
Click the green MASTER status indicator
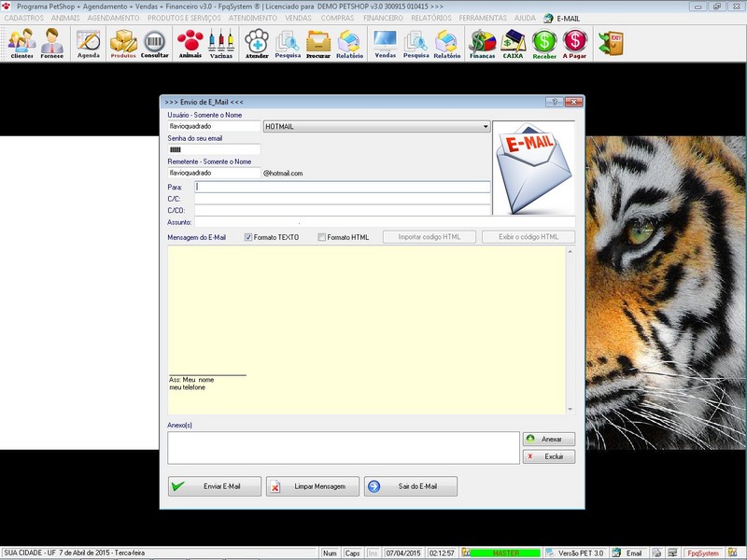[x=505, y=553]
